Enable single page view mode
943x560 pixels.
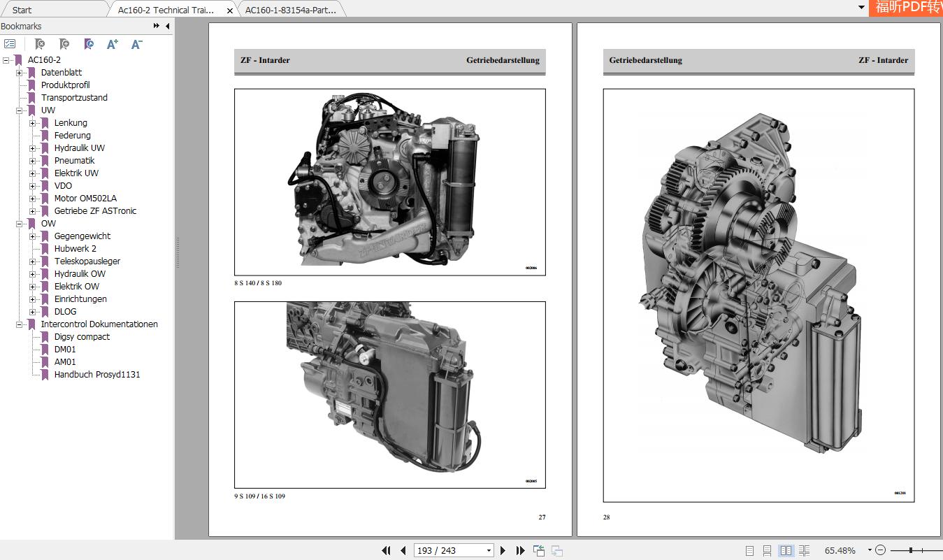[x=749, y=550]
